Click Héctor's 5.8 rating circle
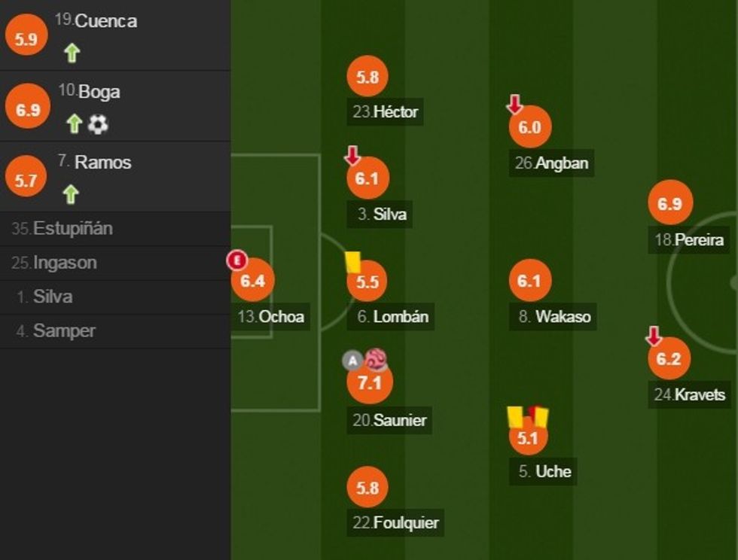 tap(367, 77)
